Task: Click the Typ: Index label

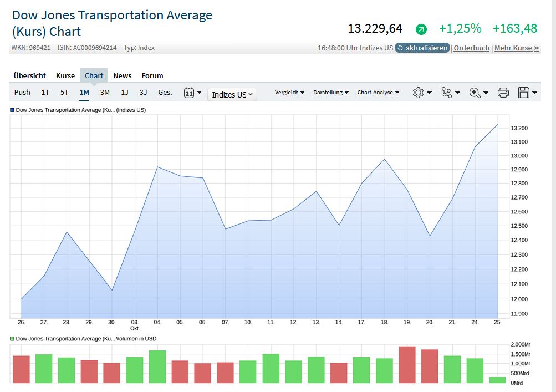Action: (139, 48)
